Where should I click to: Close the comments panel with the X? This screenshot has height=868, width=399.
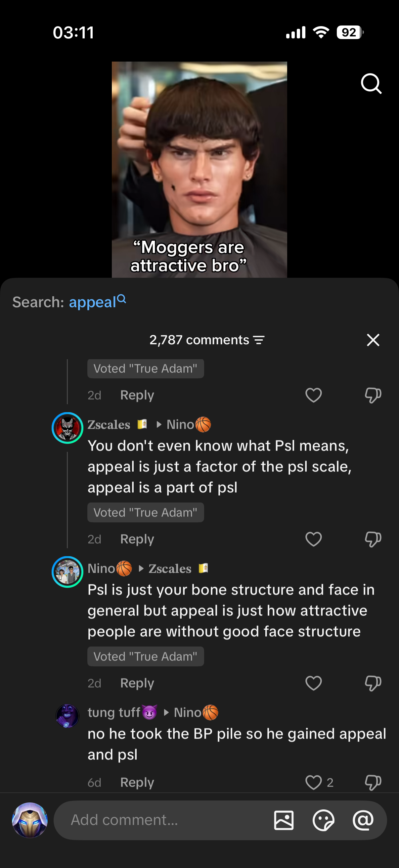click(373, 340)
